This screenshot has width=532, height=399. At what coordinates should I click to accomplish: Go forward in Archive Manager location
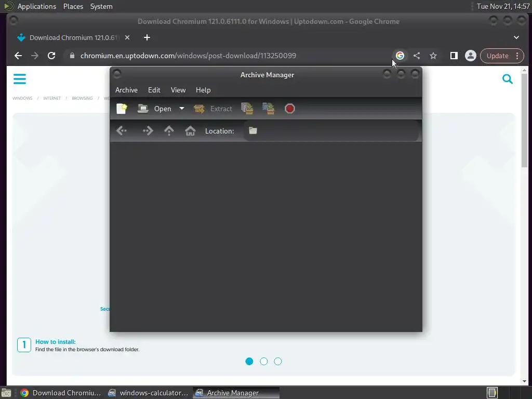(x=148, y=131)
